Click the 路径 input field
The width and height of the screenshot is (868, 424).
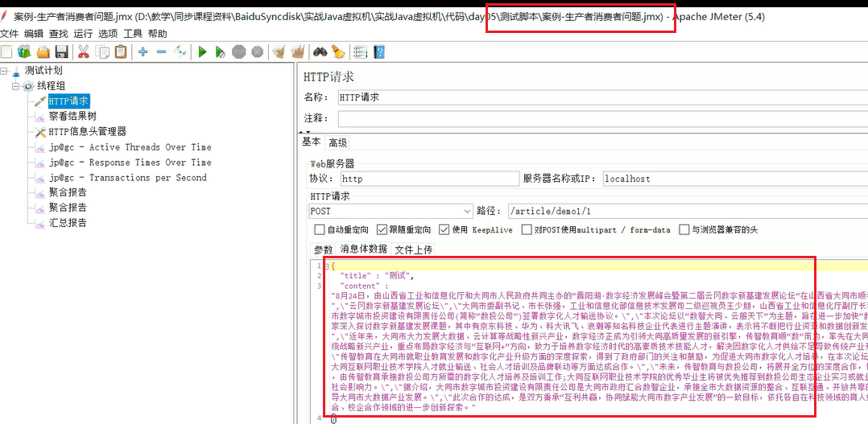point(687,211)
